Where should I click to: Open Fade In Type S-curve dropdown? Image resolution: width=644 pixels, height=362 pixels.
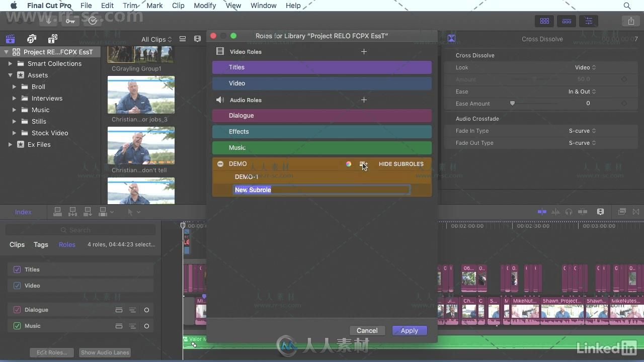click(583, 131)
